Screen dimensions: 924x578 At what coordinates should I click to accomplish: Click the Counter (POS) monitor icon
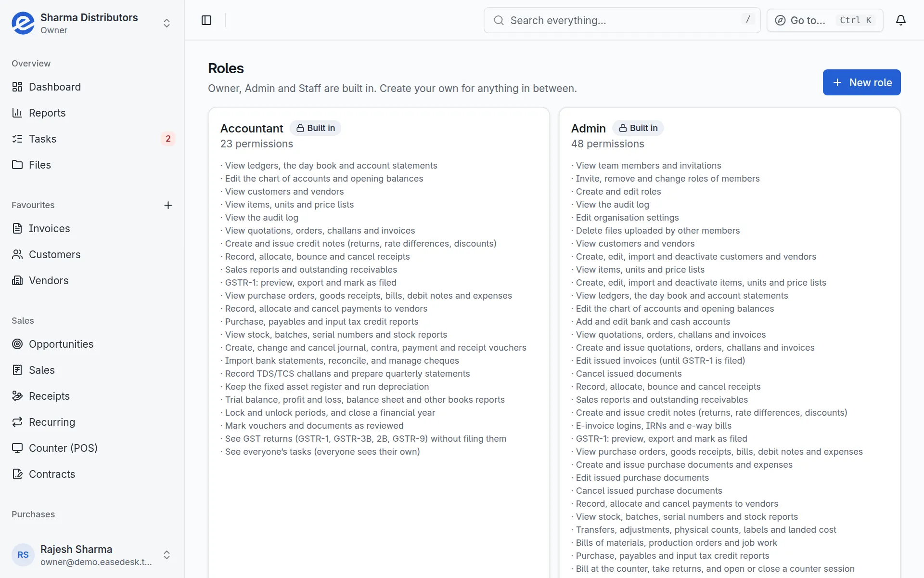[17, 448]
